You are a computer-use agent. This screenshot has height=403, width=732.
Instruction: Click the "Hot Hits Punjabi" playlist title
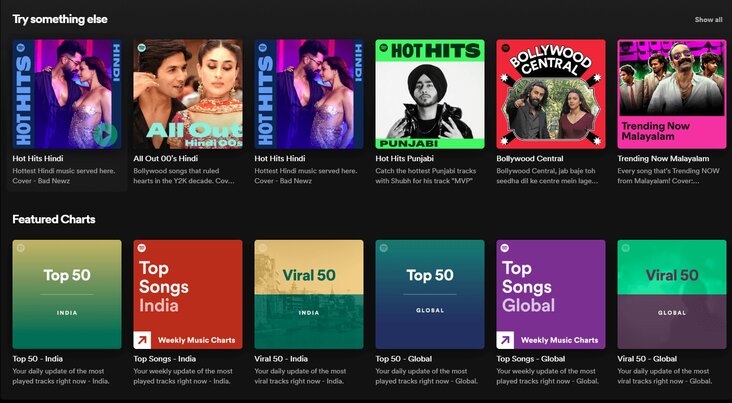[x=405, y=158]
